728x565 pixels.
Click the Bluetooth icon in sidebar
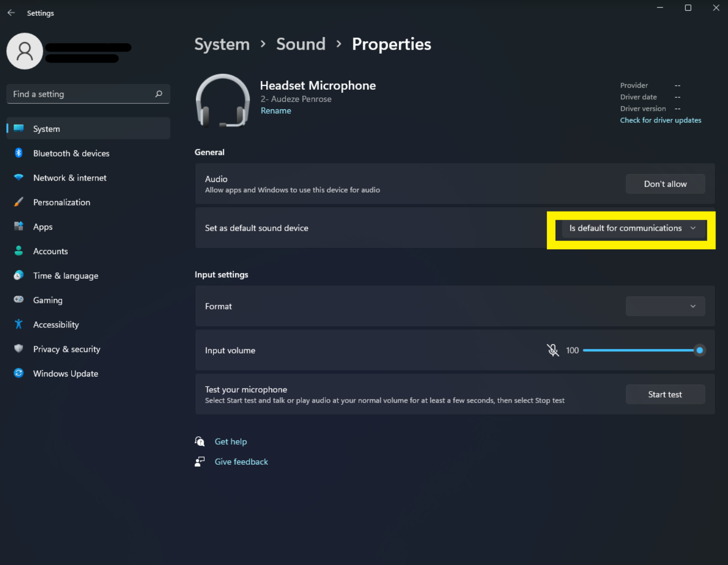tap(19, 153)
